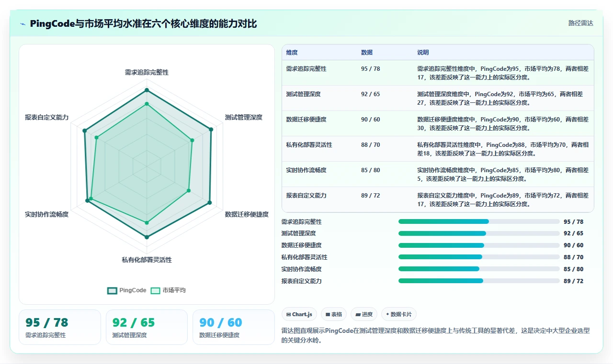The image size is (613, 364).
Task: Select the 数据卡片 chip
Action: coord(399,314)
